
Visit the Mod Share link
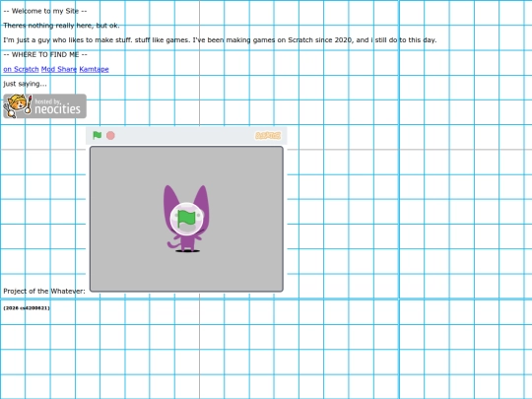point(59,69)
